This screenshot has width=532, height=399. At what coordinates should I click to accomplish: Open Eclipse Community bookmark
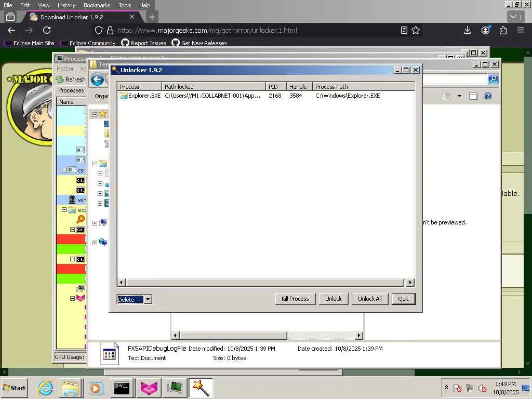click(88, 43)
